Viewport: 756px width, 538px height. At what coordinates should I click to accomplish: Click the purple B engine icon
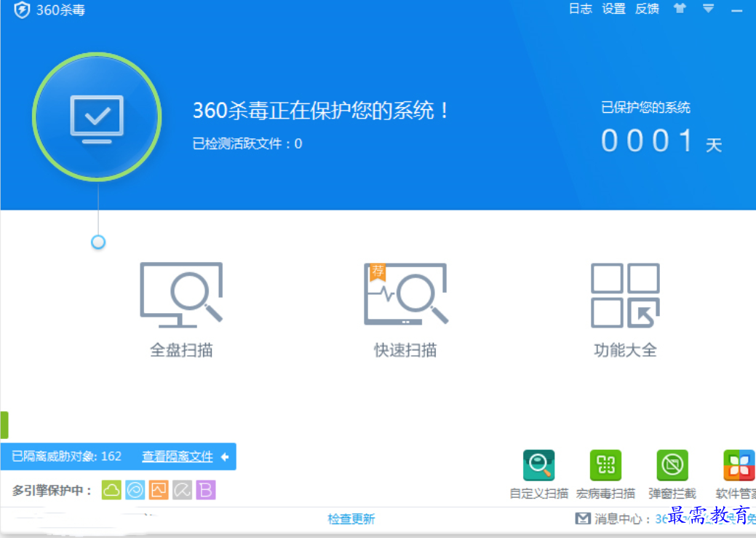206,490
